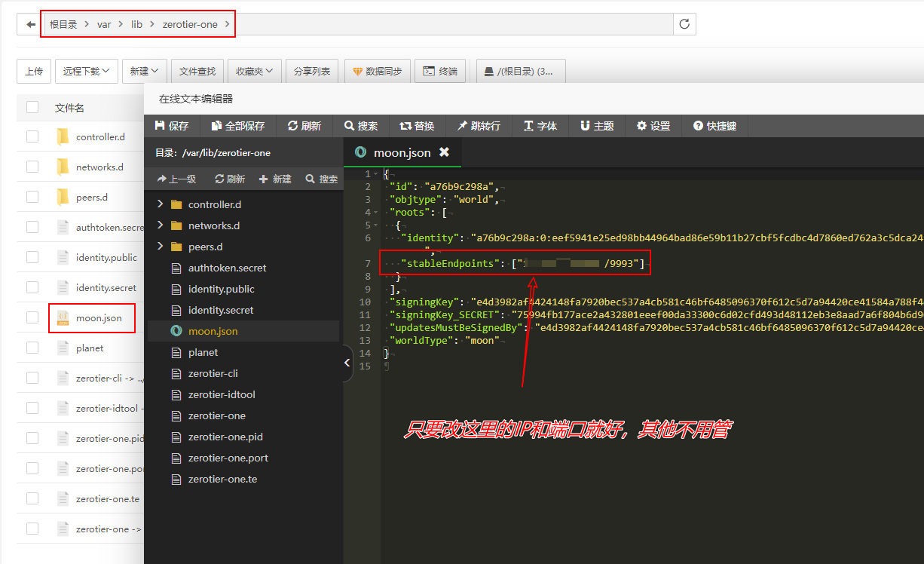Collapse the editor file tree with the side arrow
Image resolution: width=924 pixels, height=564 pixels.
[x=346, y=363]
